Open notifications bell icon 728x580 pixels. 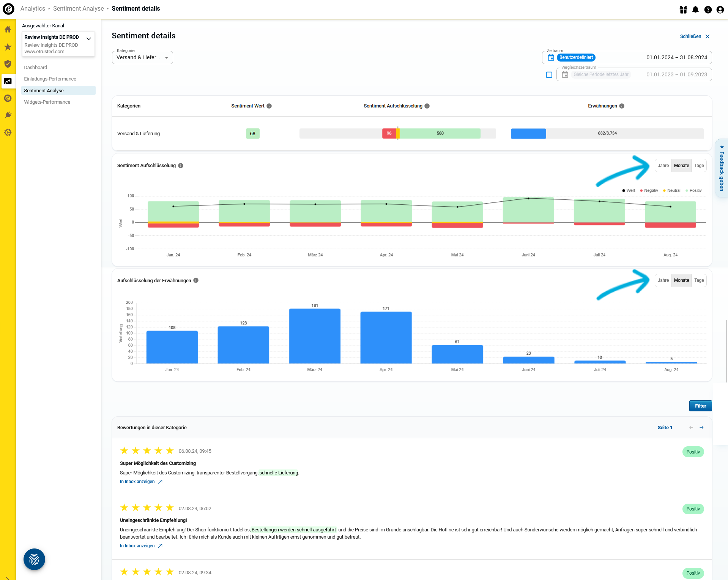[695, 9]
